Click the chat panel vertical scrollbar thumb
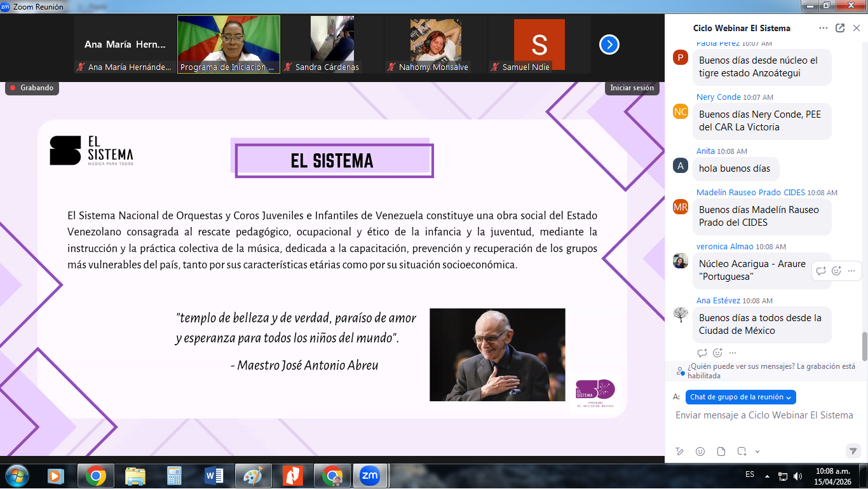The image size is (868, 489). pos(864,346)
